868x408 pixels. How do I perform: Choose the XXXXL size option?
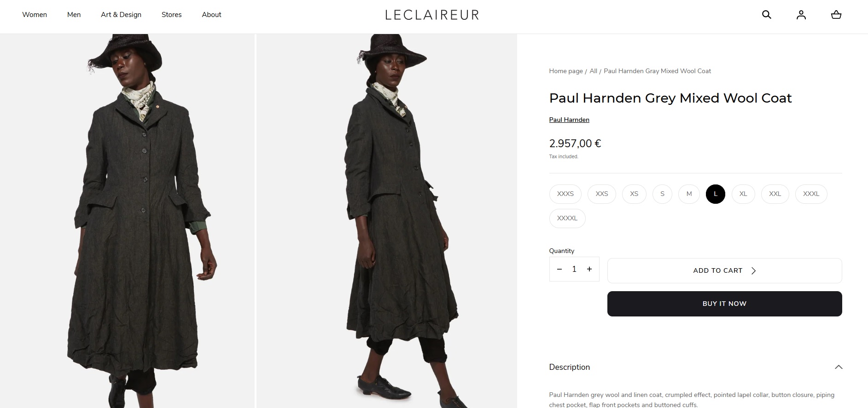(567, 218)
